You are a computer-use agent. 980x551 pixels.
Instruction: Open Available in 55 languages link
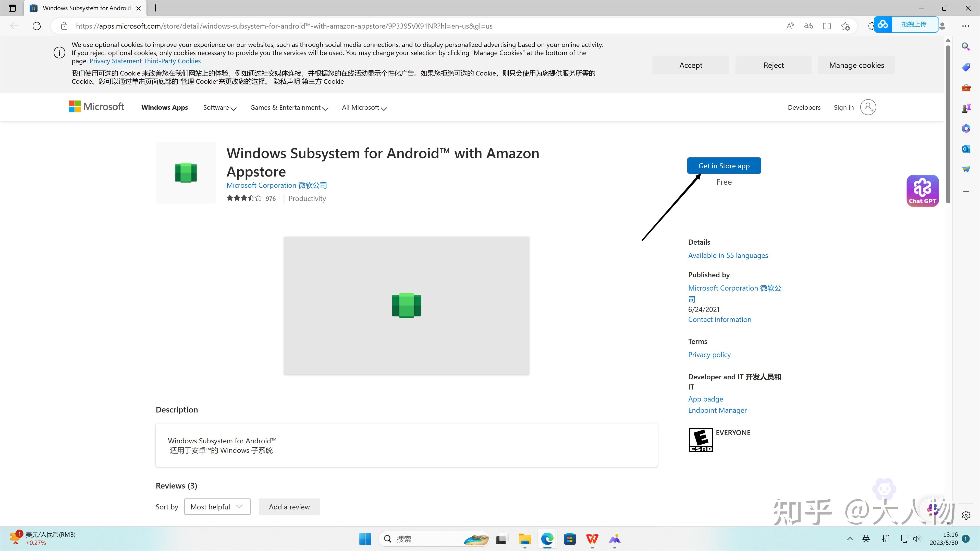(x=728, y=256)
